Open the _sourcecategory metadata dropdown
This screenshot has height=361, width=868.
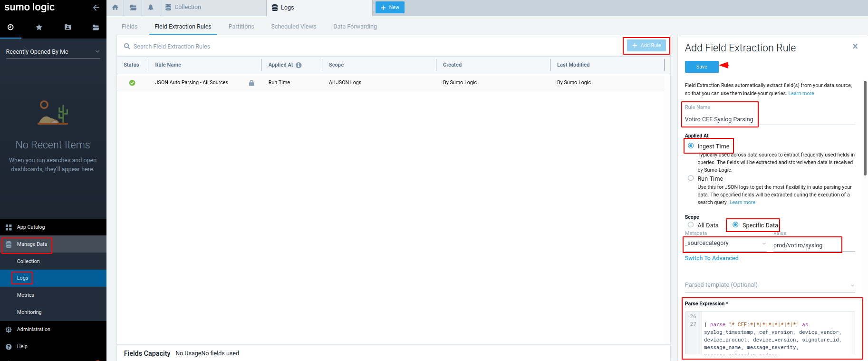tap(725, 244)
